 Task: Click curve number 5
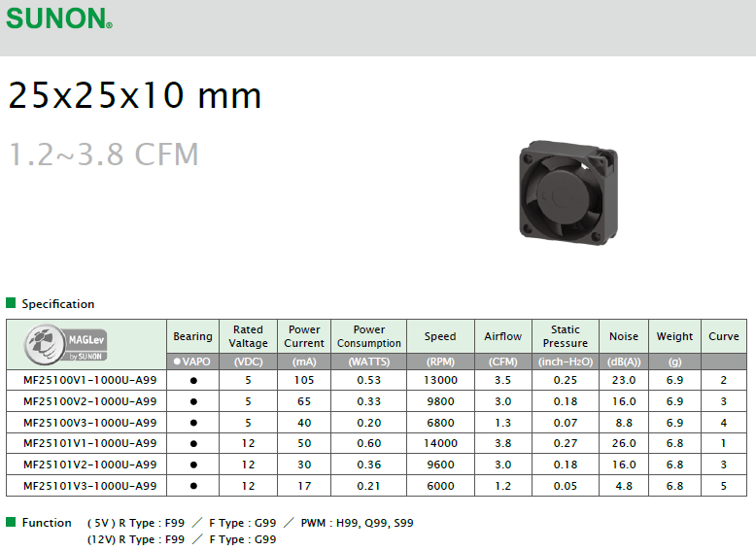pyautogui.click(x=723, y=486)
